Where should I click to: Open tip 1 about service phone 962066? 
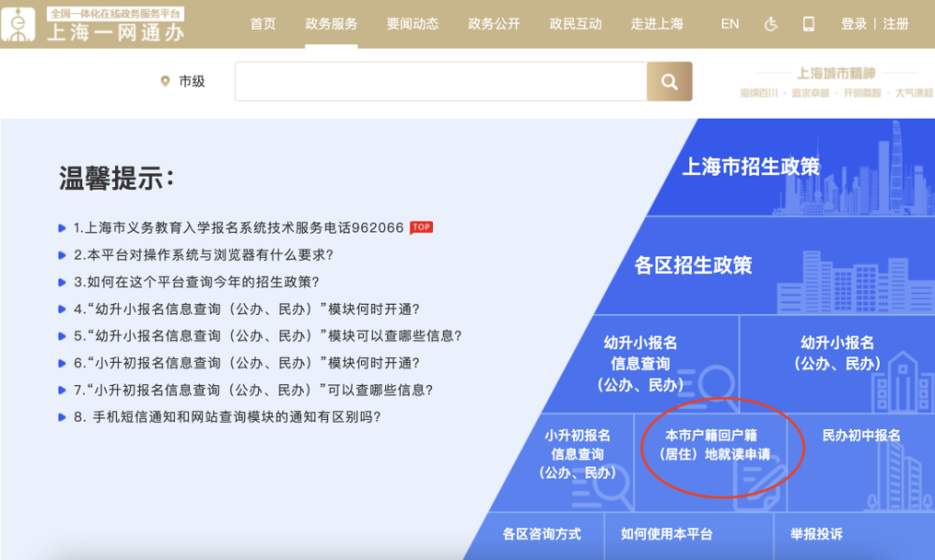coord(238,228)
